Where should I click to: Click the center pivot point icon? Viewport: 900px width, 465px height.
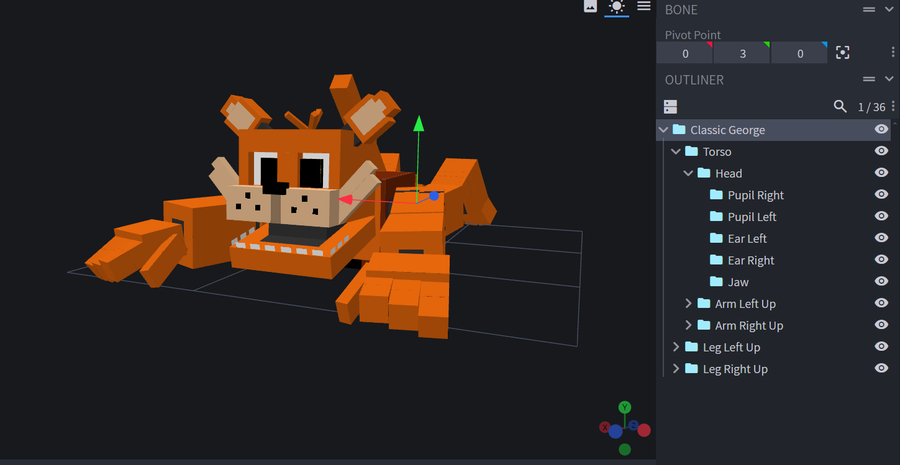(x=842, y=53)
